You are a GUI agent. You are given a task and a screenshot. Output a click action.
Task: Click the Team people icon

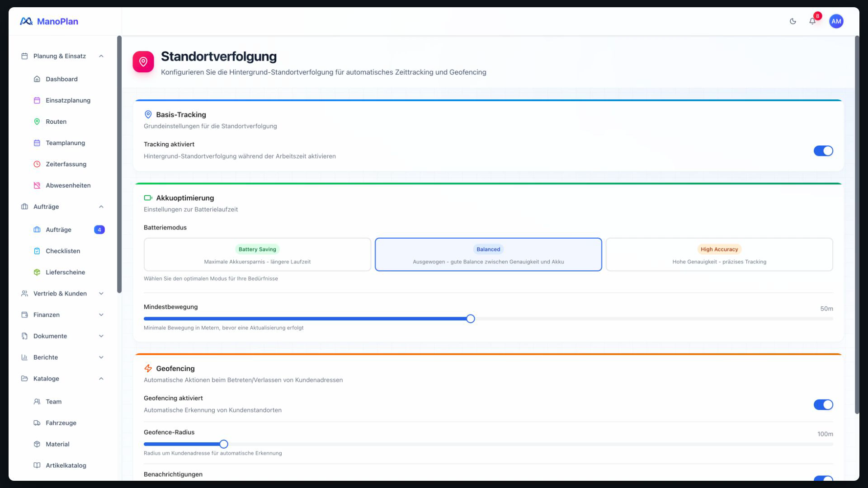tap(37, 402)
